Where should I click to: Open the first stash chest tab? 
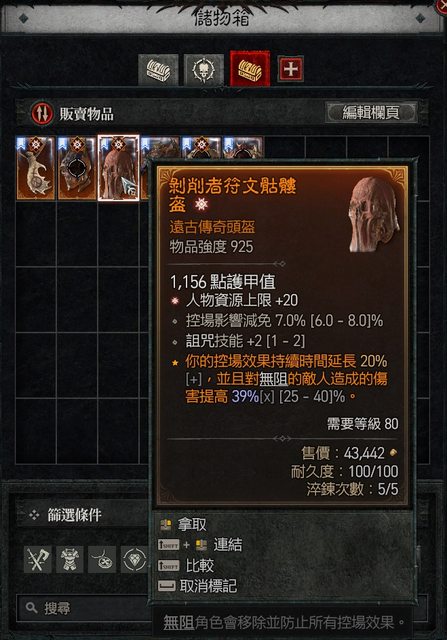[x=158, y=70]
